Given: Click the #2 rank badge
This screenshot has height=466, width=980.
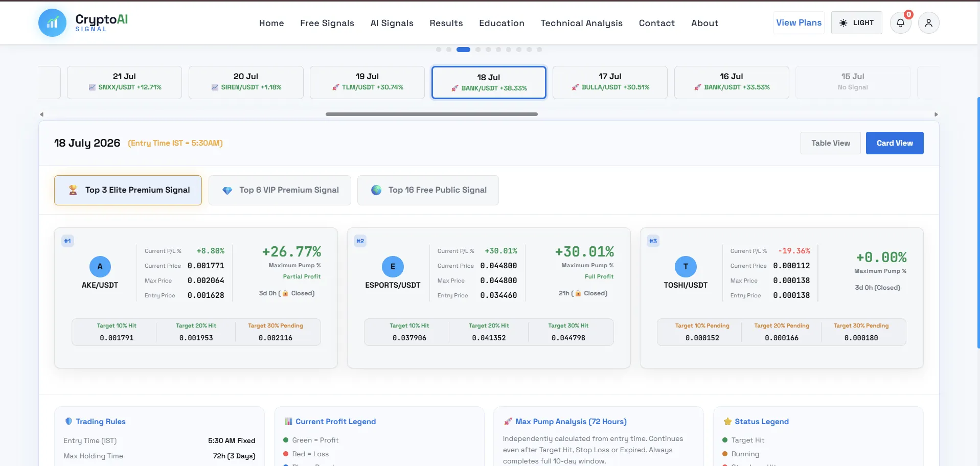Looking at the screenshot, I should [x=360, y=241].
